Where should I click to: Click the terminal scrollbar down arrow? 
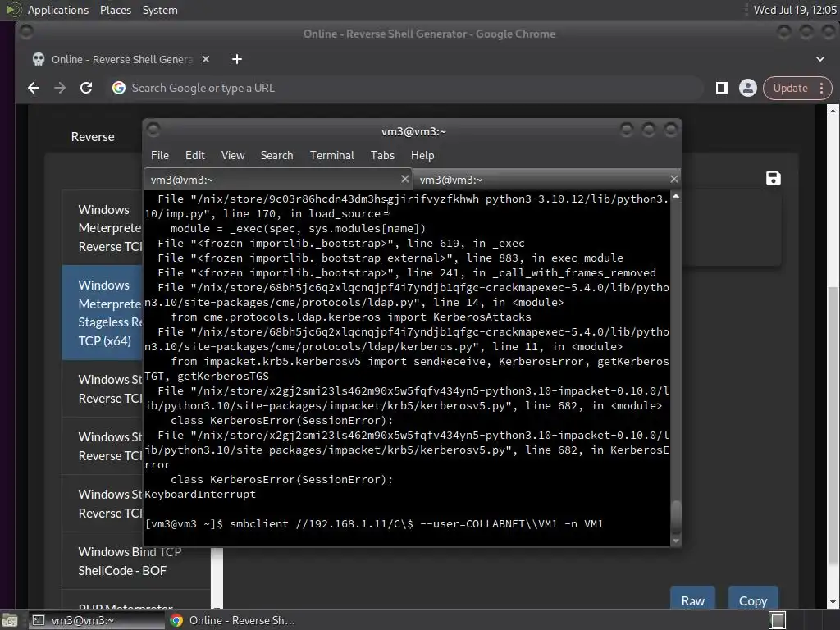[x=676, y=541]
